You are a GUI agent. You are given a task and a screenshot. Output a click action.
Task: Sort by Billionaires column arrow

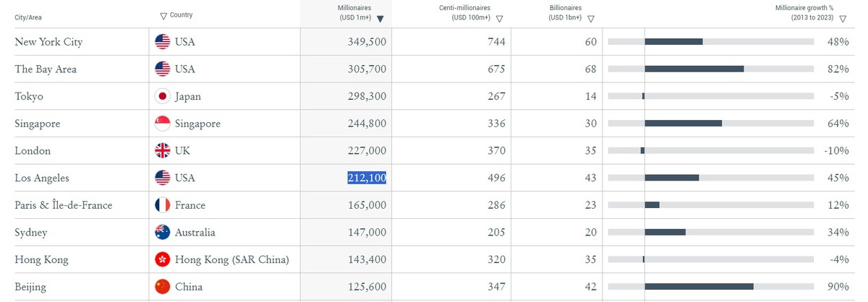pos(592,20)
